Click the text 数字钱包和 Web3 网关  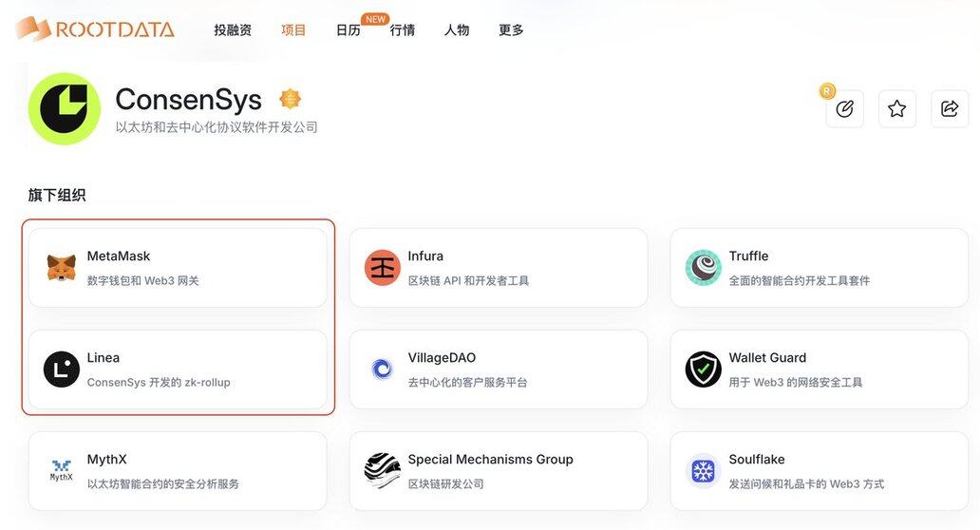(143, 280)
